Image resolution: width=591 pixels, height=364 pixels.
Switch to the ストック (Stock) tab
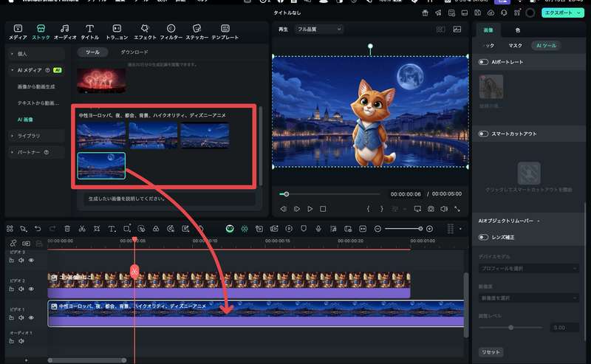[x=41, y=32]
